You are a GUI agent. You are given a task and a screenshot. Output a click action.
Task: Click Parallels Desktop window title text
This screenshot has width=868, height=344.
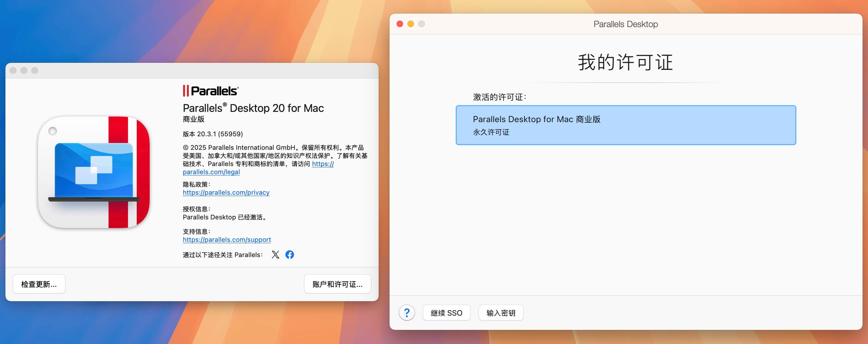626,24
